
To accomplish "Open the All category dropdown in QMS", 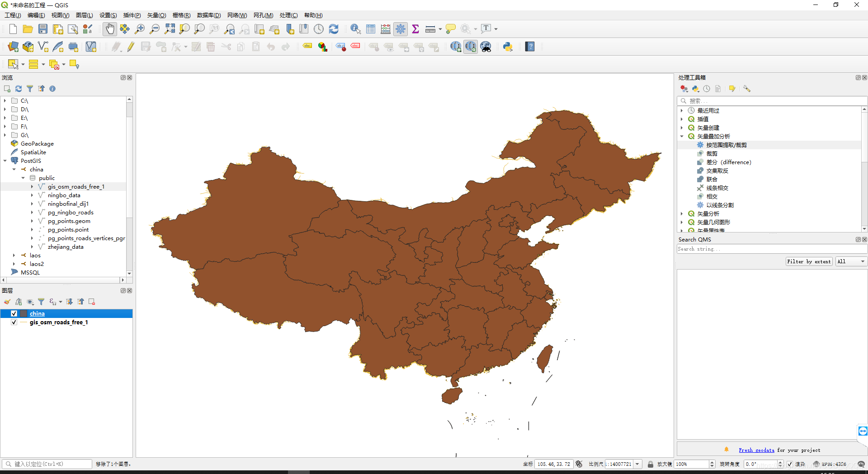I will 851,261.
